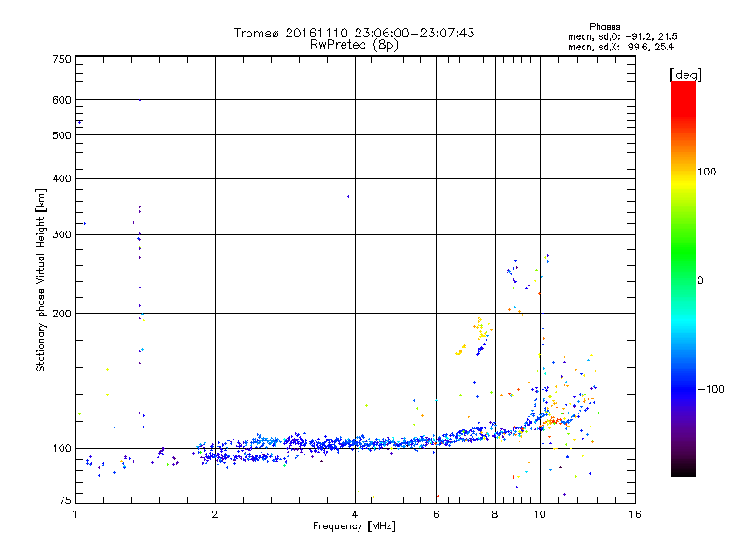This screenshot has width=747, height=560.
Task: Click the '[deg]' colorbar label
Action: [x=685, y=75]
